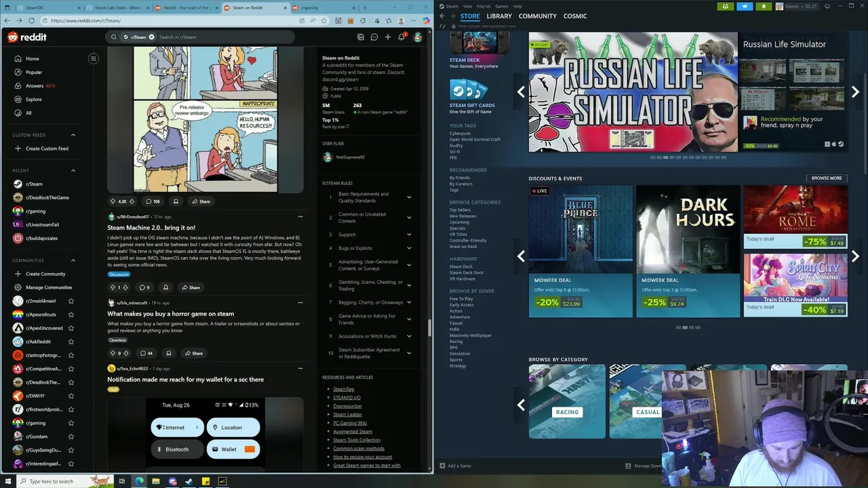Click Steam back navigation arrow
868x488 pixels.
point(442,16)
